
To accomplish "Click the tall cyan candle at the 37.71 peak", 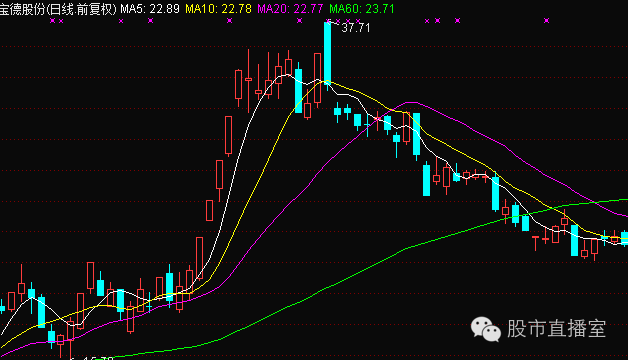I will point(328,53).
